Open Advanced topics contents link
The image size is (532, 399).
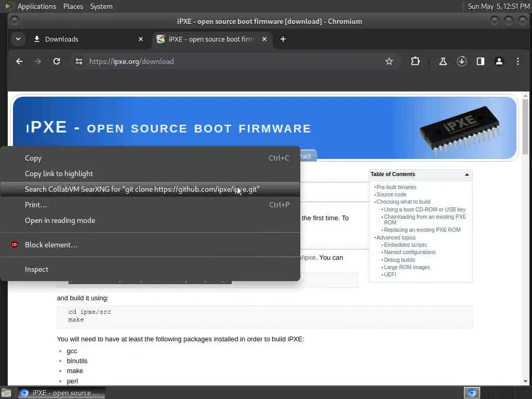pyautogui.click(x=395, y=238)
